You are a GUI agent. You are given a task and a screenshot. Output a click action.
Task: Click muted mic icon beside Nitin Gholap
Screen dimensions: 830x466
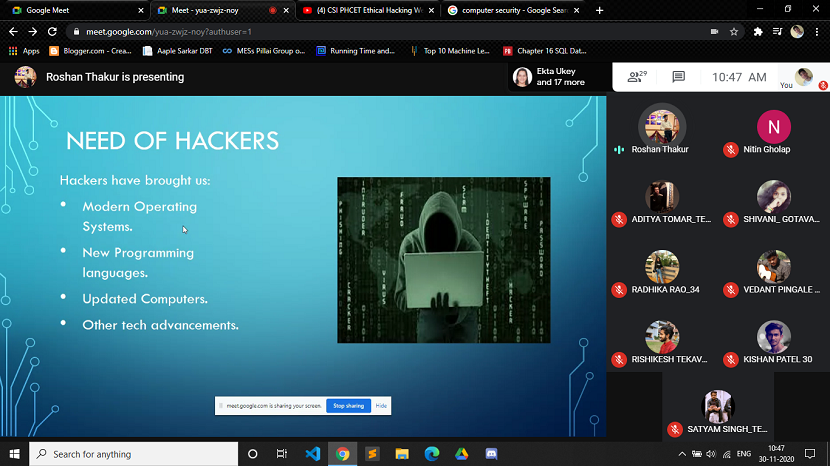pyautogui.click(x=731, y=150)
